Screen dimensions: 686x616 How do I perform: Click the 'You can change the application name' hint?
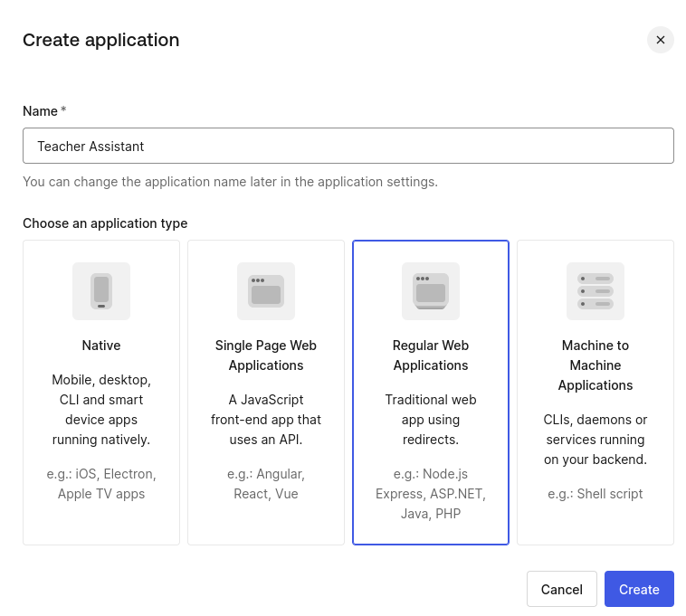230,182
